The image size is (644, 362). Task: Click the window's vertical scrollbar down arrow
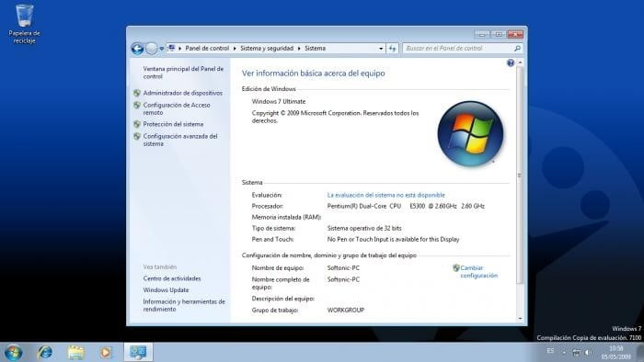coord(520,319)
